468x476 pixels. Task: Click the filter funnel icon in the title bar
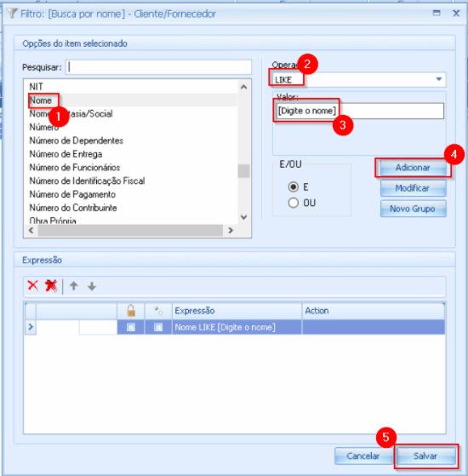click(12, 13)
